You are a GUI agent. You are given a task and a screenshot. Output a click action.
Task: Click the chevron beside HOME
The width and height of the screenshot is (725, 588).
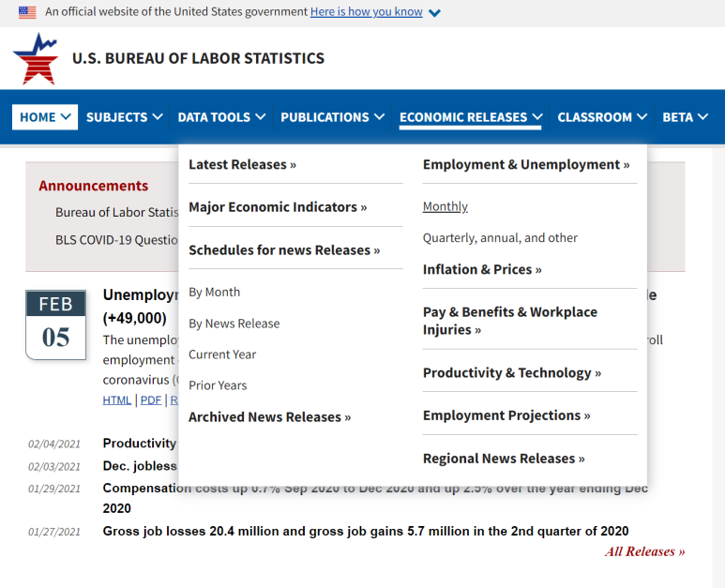pos(66,116)
